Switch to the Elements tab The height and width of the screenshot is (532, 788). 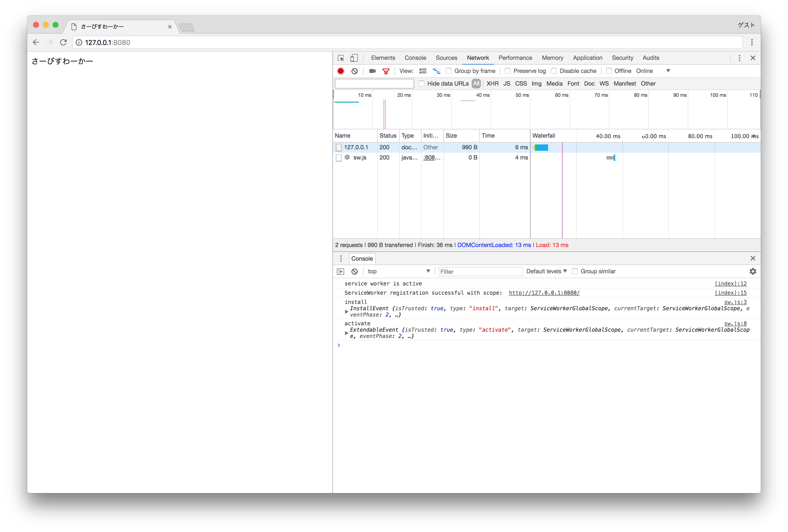pyautogui.click(x=383, y=58)
